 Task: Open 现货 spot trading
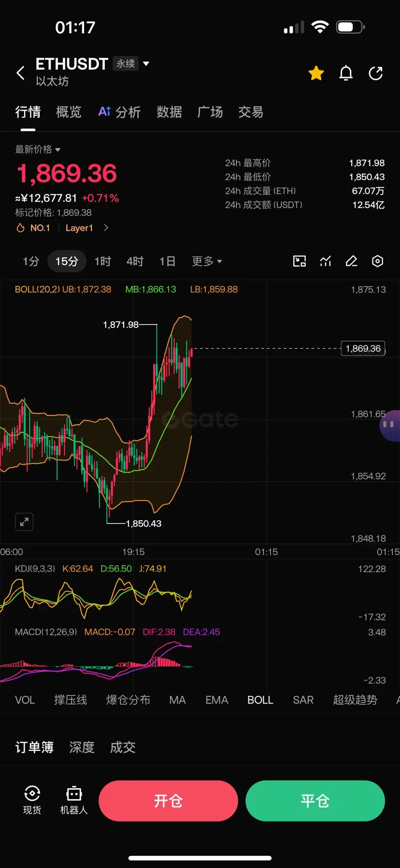point(32,800)
